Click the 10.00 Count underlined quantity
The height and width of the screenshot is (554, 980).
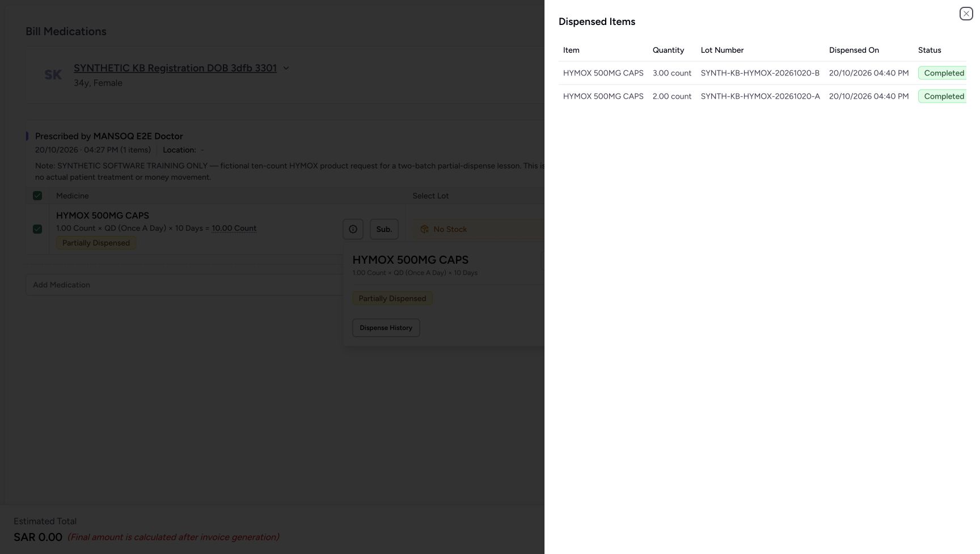pyautogui.click(x=234, y=228)
